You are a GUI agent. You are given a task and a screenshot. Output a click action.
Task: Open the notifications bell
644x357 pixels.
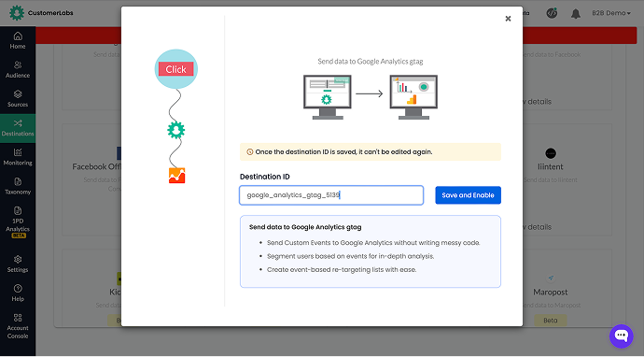pos(576,14)
